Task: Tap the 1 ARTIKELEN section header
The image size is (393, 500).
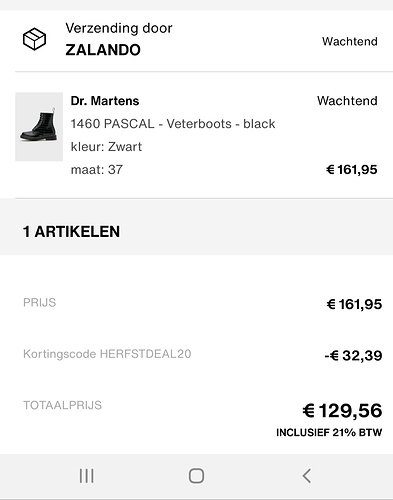Action: tap(71, 232)
